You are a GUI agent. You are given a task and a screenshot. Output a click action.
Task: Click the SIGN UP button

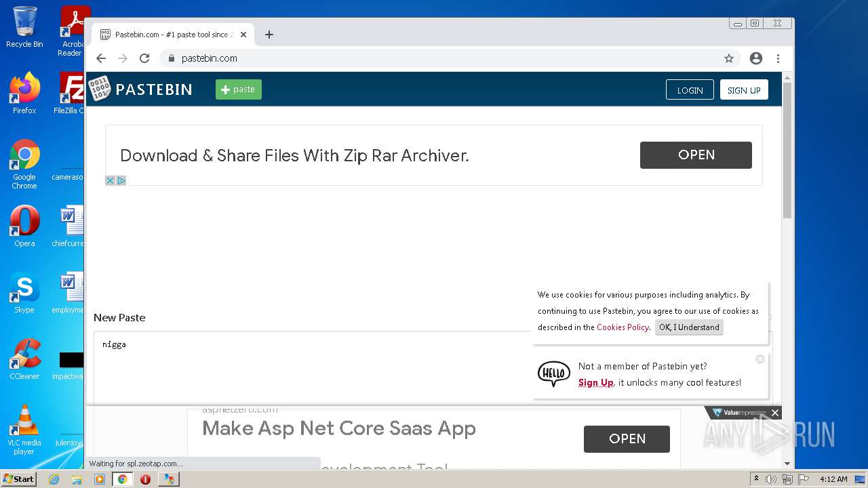[x=744, y=90]
